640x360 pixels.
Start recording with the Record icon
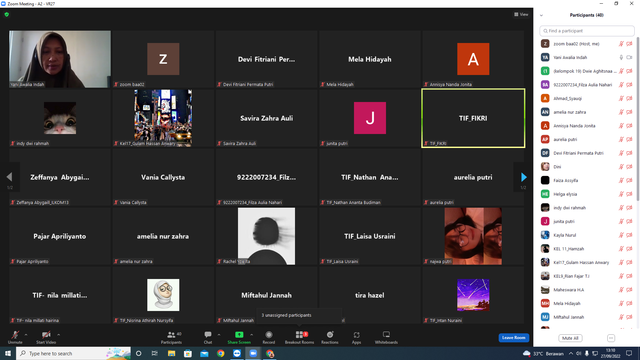point(269,335)
